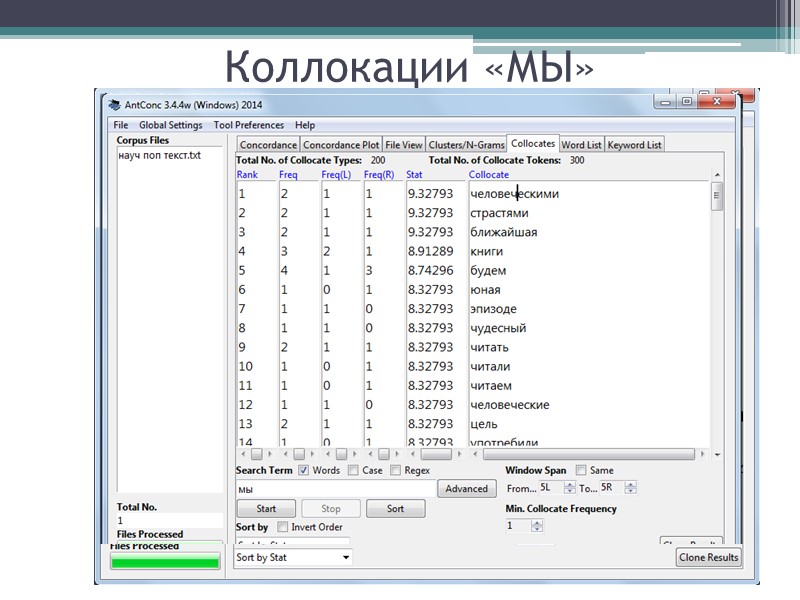Open the Word List tab
800x600 pixels.
coord(581,144)
